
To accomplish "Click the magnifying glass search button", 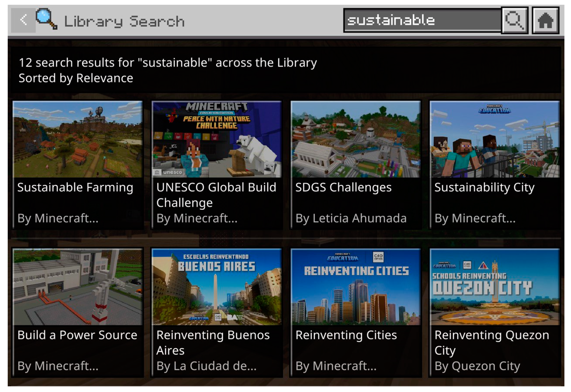I will [x=514, y=20].
